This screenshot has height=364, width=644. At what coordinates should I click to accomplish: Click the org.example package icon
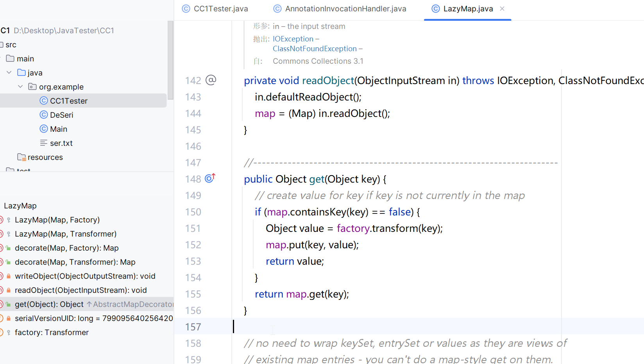pyautogui.click(x=32, y=87)
